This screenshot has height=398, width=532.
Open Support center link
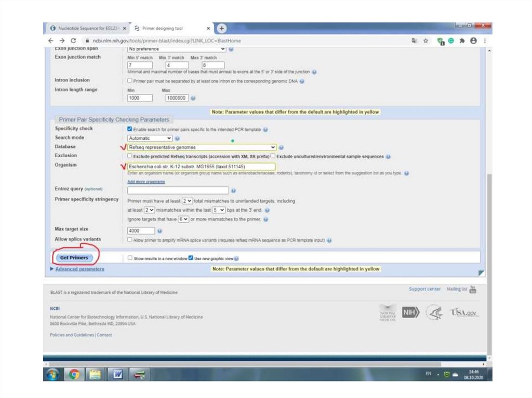click(x=424, y=289)
